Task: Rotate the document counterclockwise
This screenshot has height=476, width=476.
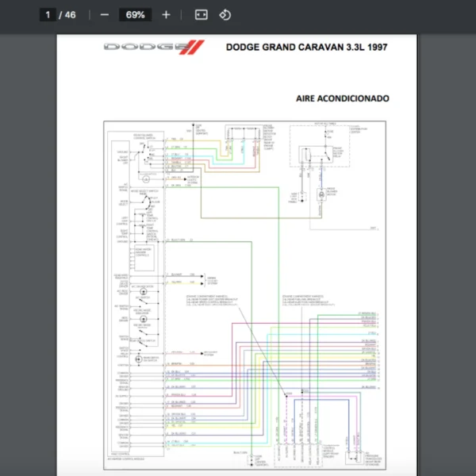Action: tap(225, 14)
